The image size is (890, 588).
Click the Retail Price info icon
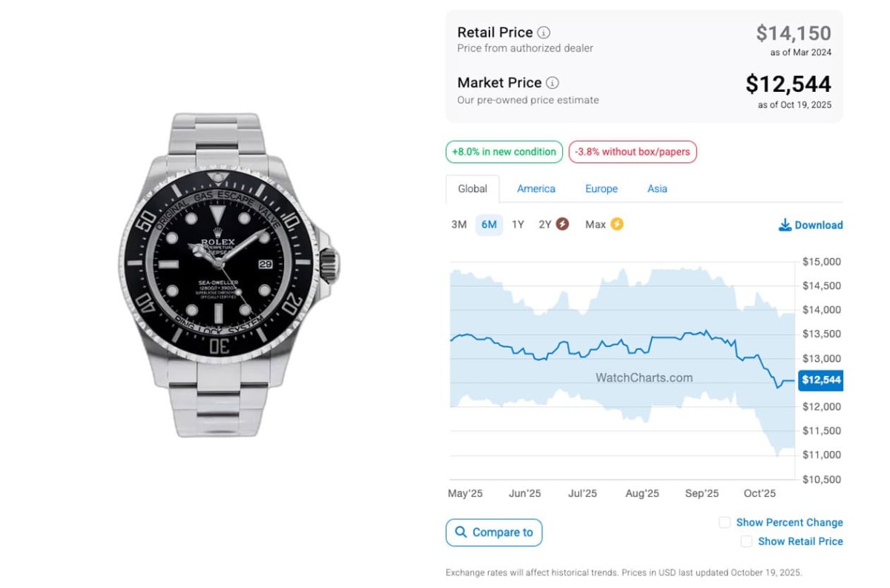544,33
